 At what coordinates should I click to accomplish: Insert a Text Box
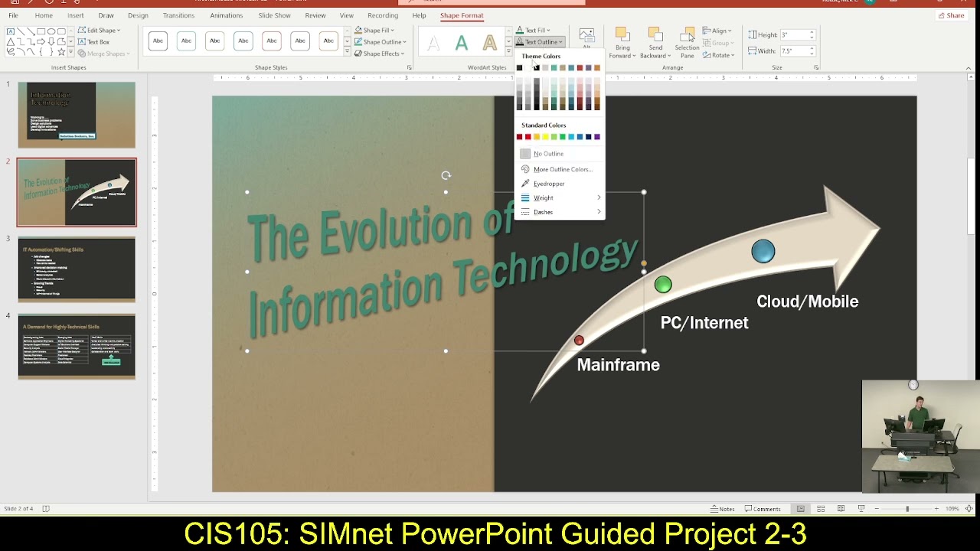93,42
